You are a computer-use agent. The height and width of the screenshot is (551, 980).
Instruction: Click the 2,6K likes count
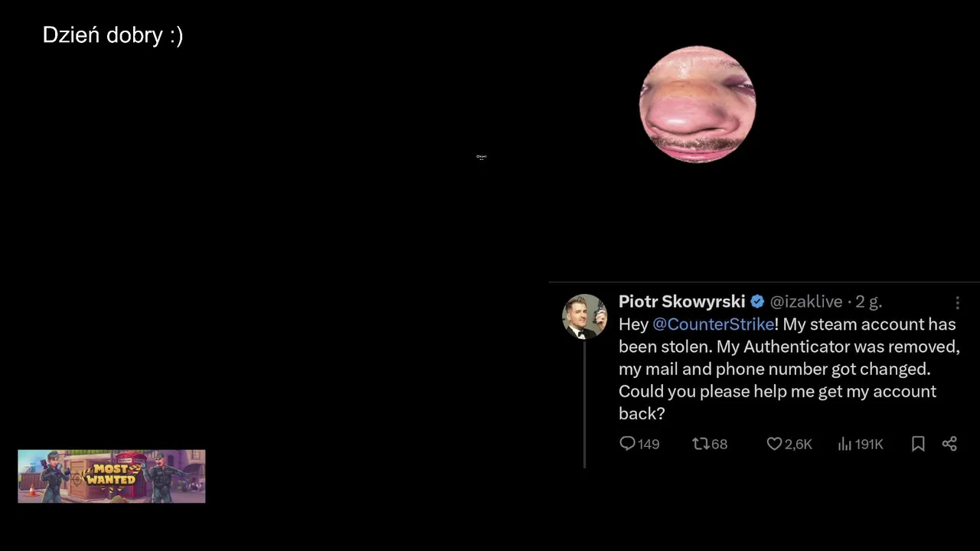(x=798, y=444)
